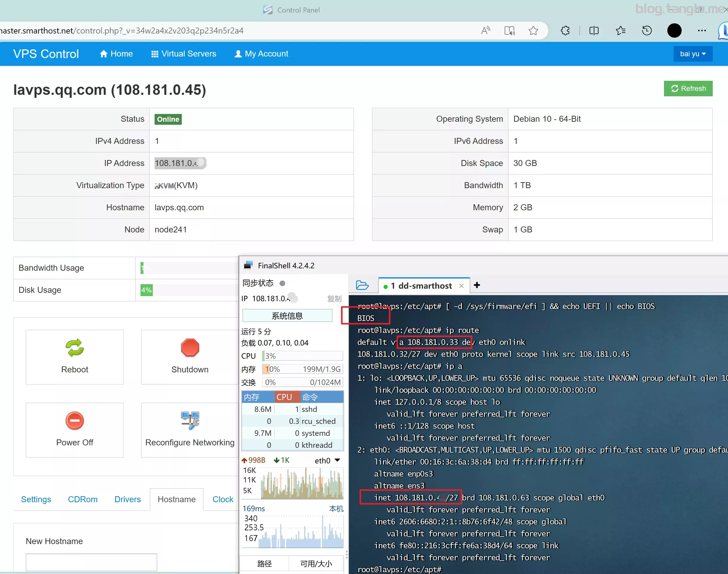Click the Reboot icon

pyautogui.click(x=74, y=348)
